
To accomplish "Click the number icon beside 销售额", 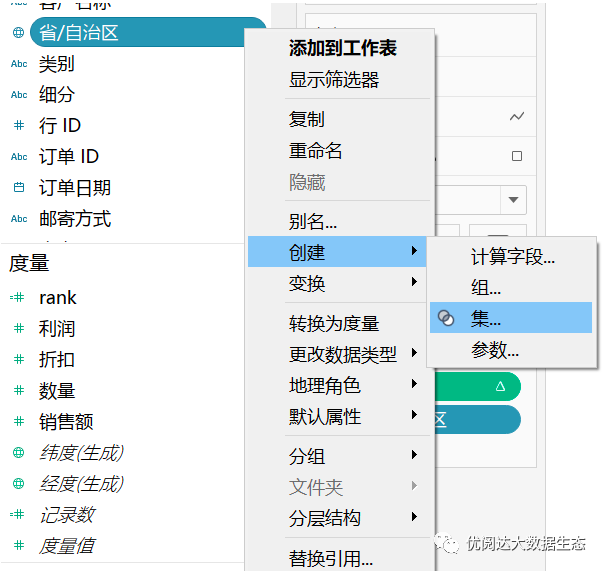I will pyautogui.click(x=18, y=422).
